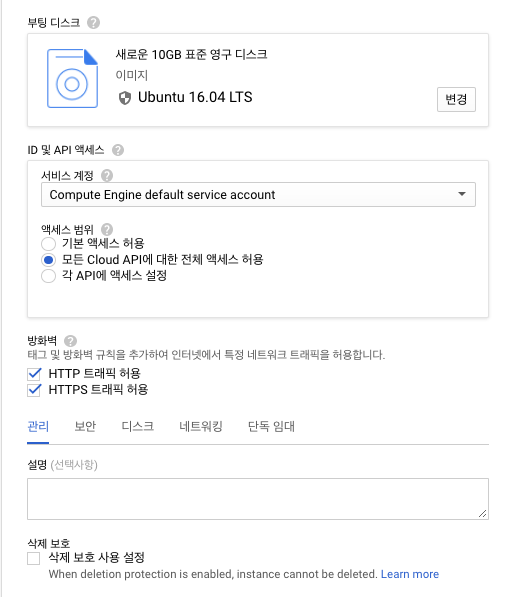Click the boot disk image icon
Viewport: 511px width, 597px height.
pyautogui.click(x=72, y=78)
